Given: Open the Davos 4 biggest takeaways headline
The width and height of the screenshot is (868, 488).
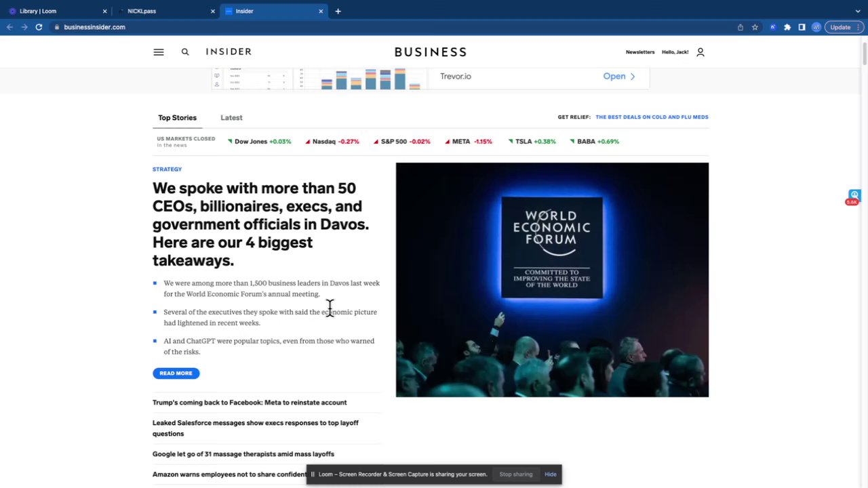Looking at the screenshot, I should coord(261,224).
